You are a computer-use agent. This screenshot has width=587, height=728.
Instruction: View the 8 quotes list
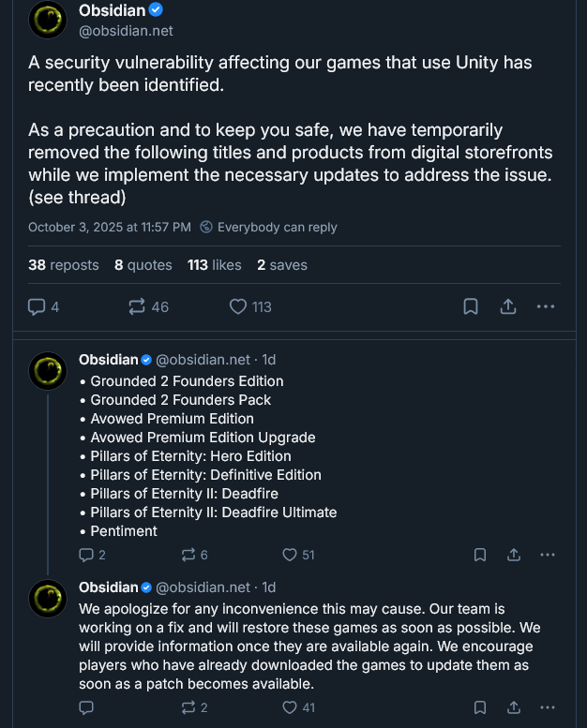point(143,265)
